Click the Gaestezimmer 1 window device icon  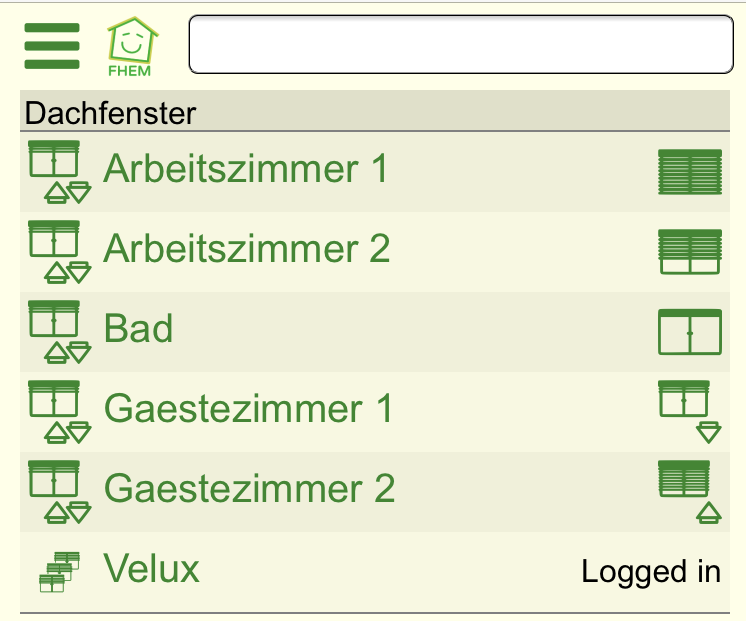[59, 412]
